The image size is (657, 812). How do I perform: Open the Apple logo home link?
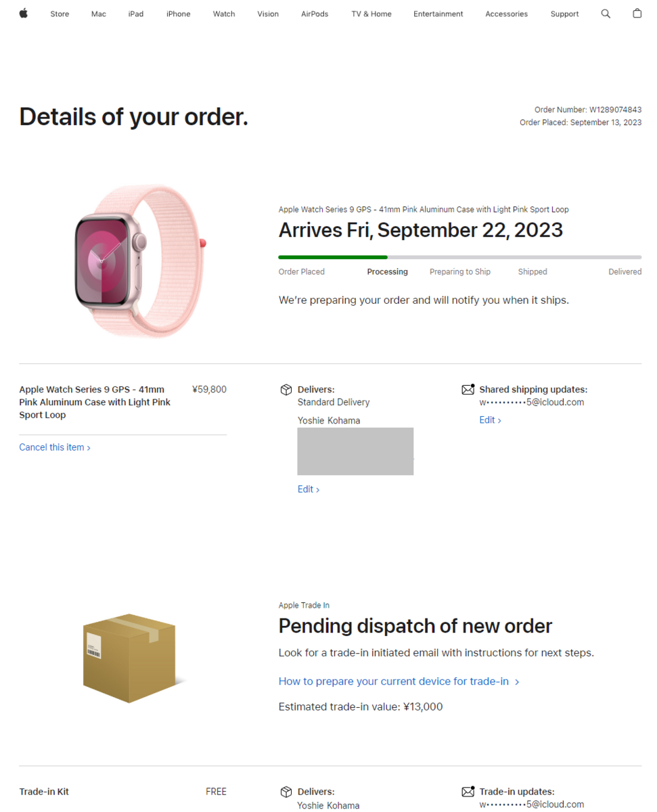(x=23, y=14)
